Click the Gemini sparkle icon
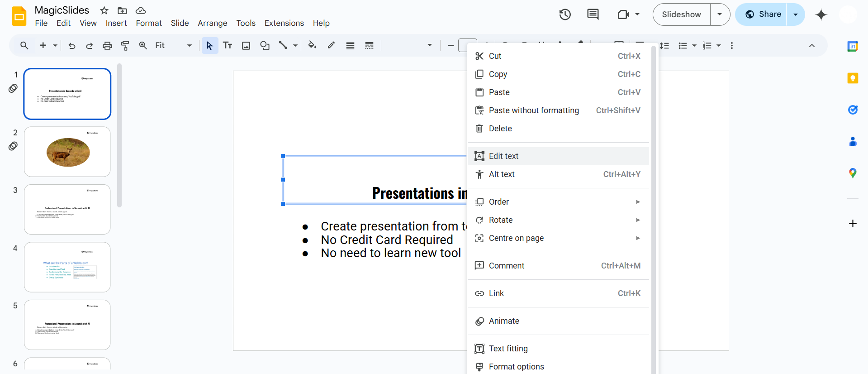868x374 pixels. 821,14
